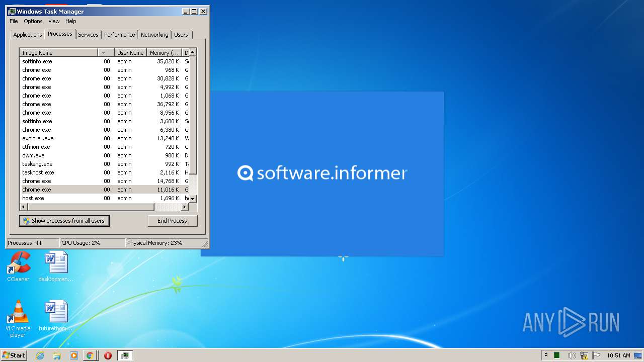
Task: Select the desktopman... Word document icon
Action: [x=56, y=267]
